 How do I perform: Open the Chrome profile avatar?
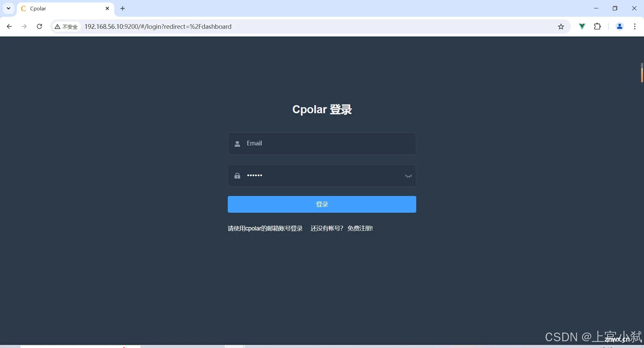(x=620, y=26)
